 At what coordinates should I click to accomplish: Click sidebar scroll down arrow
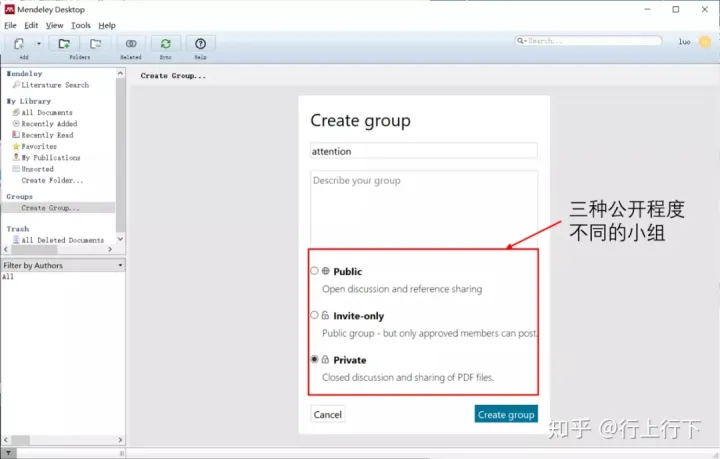point(120,239)
